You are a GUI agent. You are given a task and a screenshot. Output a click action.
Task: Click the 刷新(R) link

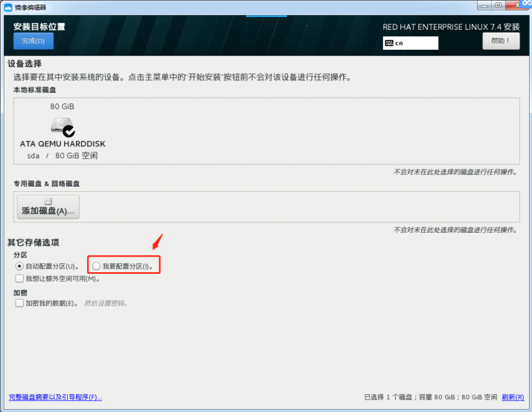(x=513, y=397)
